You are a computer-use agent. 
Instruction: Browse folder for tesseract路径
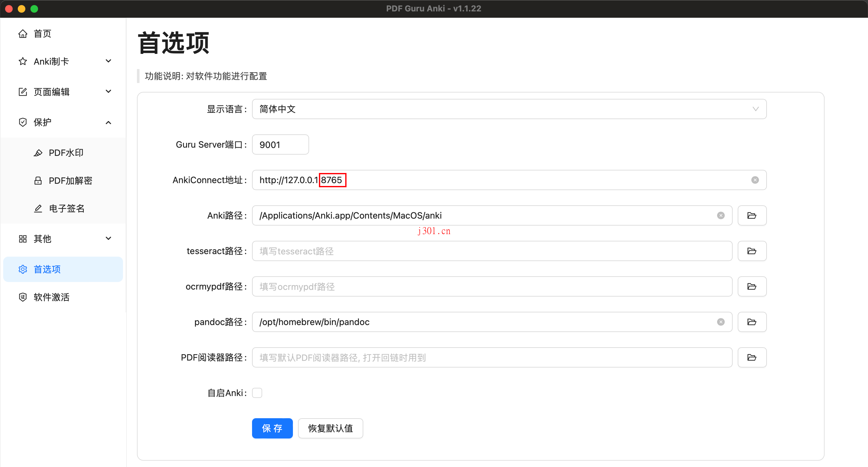pos(752,251)
